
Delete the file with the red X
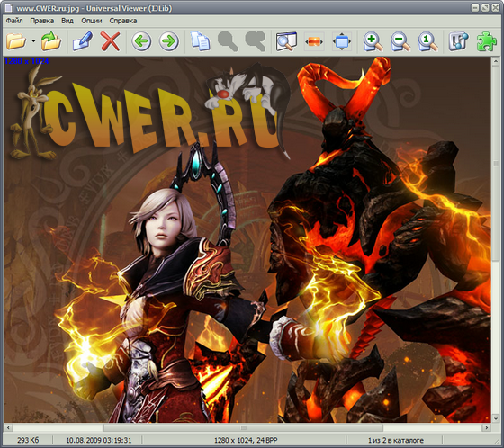coord(110,41)
